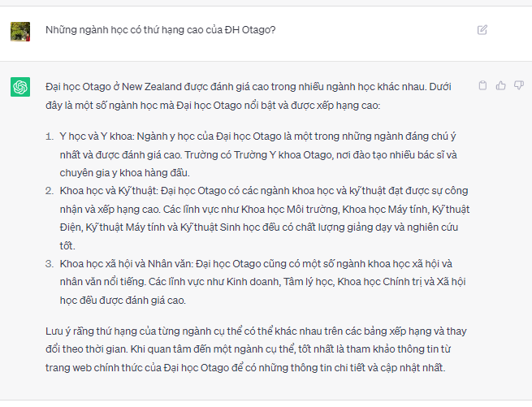Give the answer a thumbs up
This screenshot has width=532, height=407.
[500, 85]
